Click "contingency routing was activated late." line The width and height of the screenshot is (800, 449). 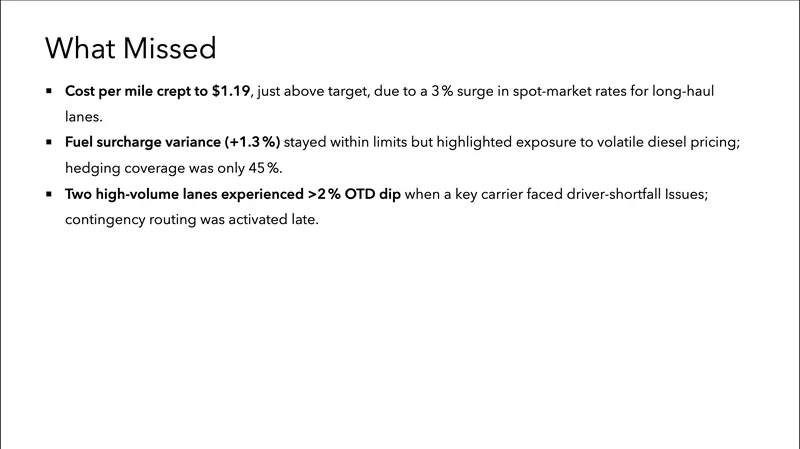coord(191,219)
